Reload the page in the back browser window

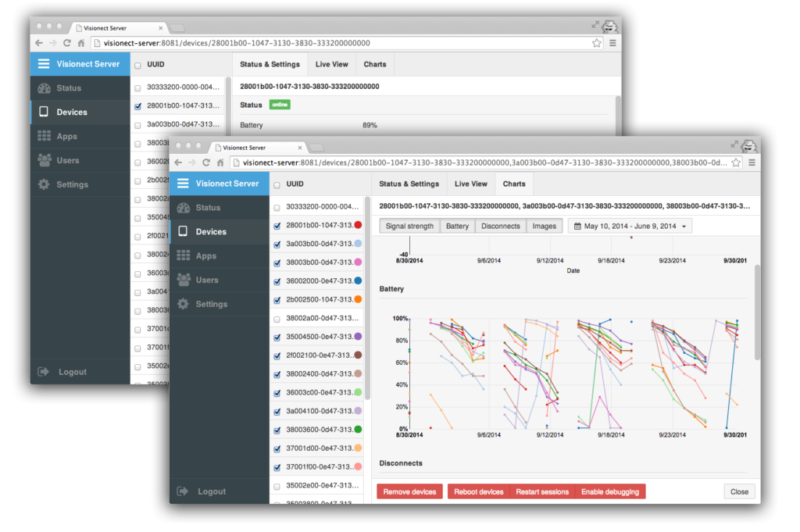[x=67, y=43]
